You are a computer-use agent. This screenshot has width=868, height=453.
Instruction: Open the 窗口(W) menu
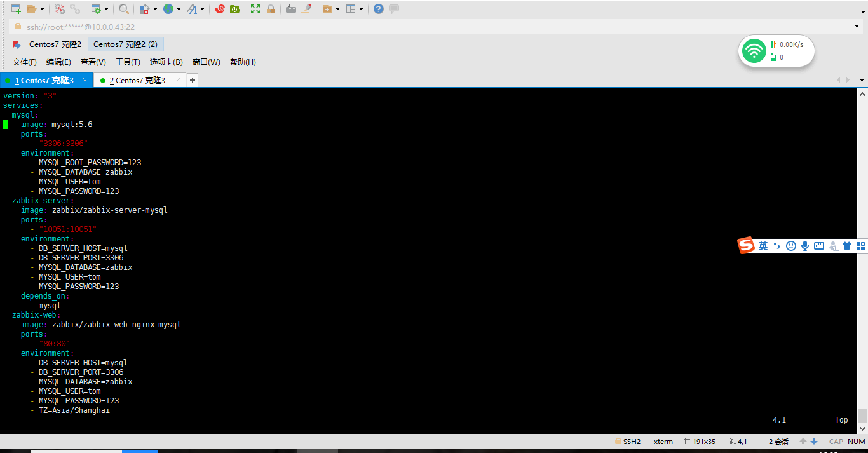tap(207, 62)
